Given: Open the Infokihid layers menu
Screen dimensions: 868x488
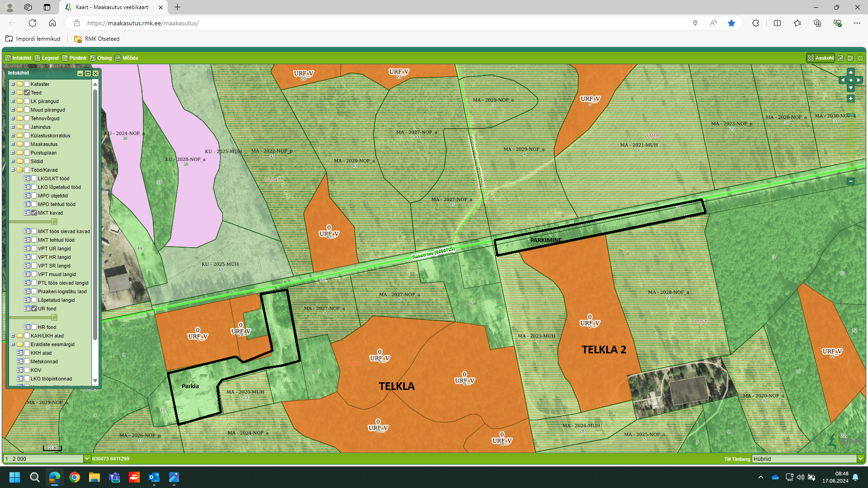Looking at the screenshot, I should tap(19, 58).
